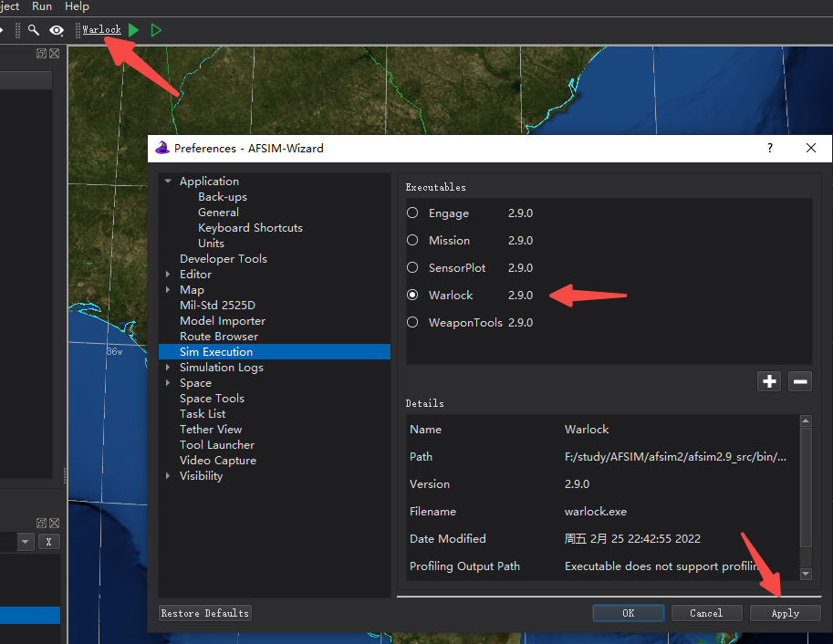
Task: Click the Version value 2.9.0 in Details
Action: [577, 484]
